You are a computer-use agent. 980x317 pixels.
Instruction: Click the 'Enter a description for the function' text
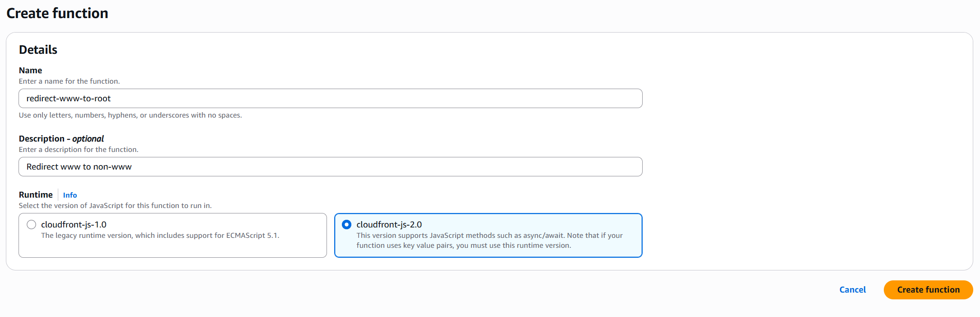[79, 150]
